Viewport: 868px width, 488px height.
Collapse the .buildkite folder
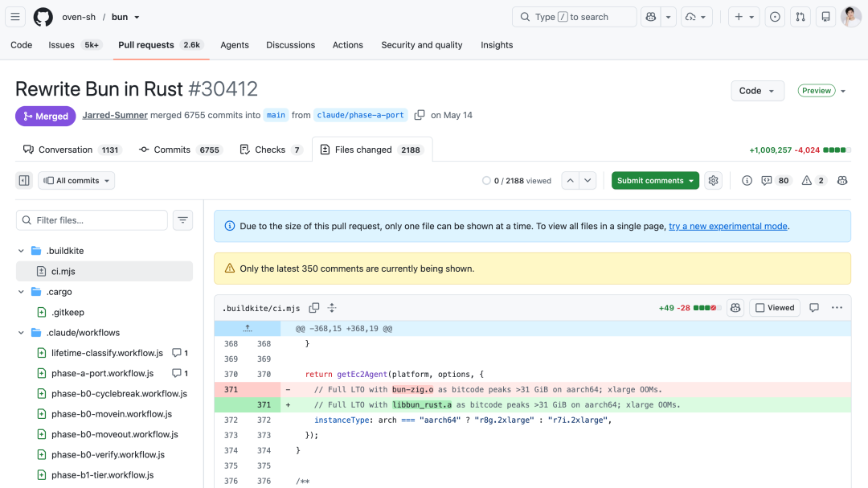tap(21, 250)
